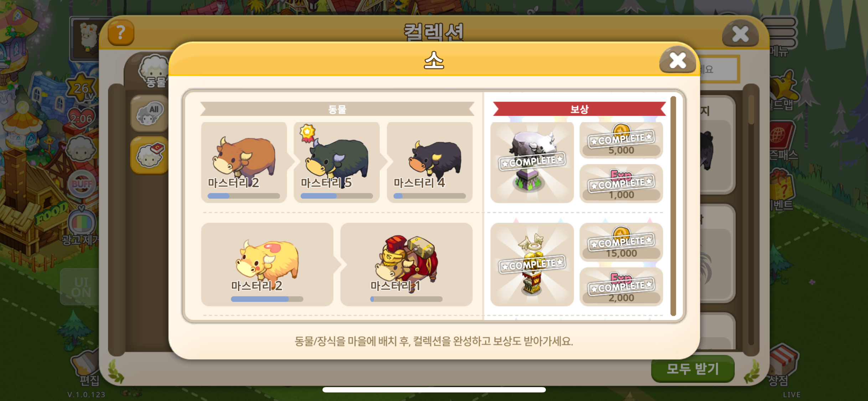Switch to the All sheep filter tab
The width and height of the screenshot is (868, 401).
tap(150, 114)
